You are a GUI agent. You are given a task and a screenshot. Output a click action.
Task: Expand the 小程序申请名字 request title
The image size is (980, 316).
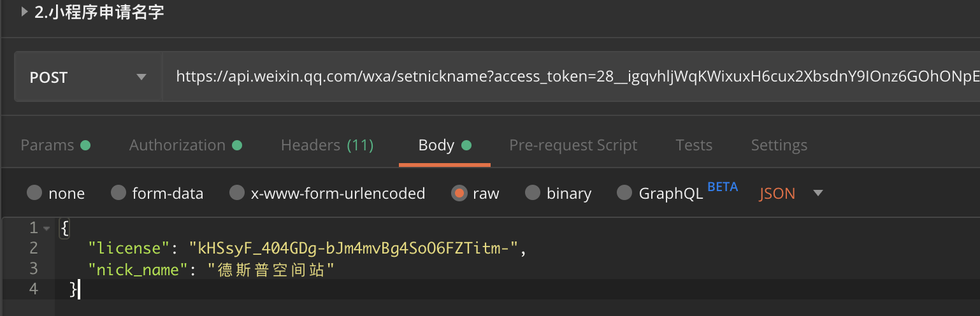click(25, 11)
